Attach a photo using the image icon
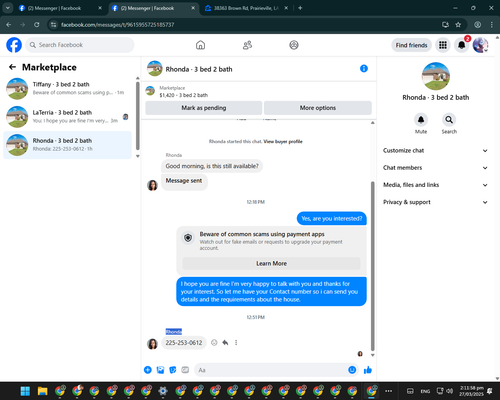Viewport: 500px width, 400px height. [x=160, y=370]
